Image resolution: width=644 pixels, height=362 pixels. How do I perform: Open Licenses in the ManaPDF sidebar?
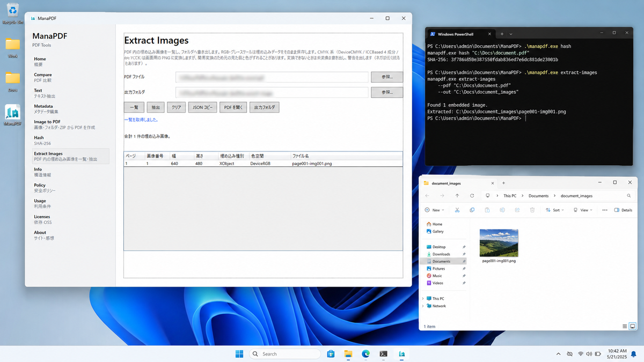(70, 219)
